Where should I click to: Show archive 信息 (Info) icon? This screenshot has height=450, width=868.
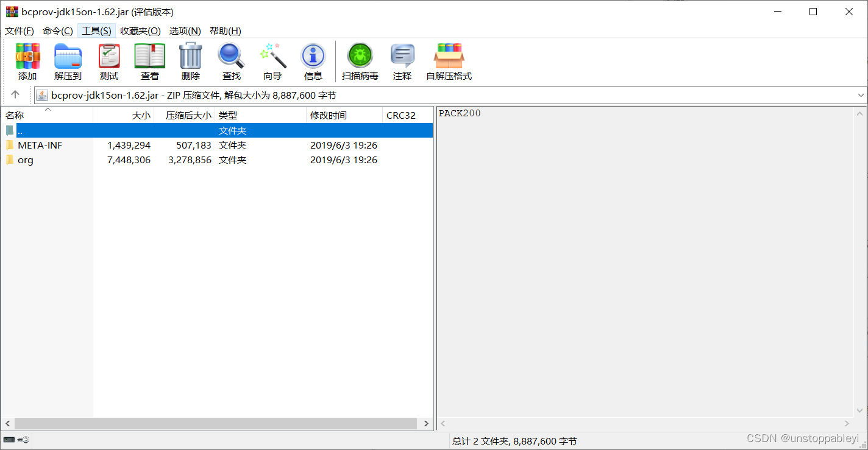313,56
